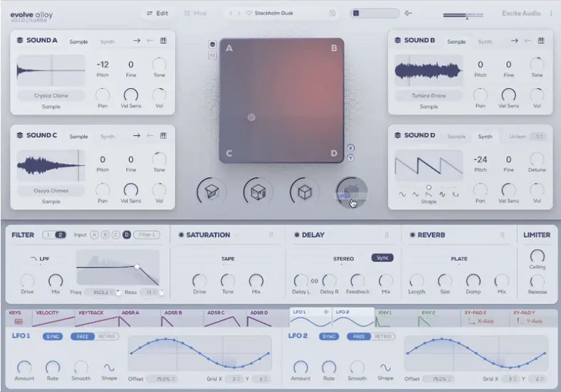
Task: Click the Edit button
Action: (x=157, y=14)
